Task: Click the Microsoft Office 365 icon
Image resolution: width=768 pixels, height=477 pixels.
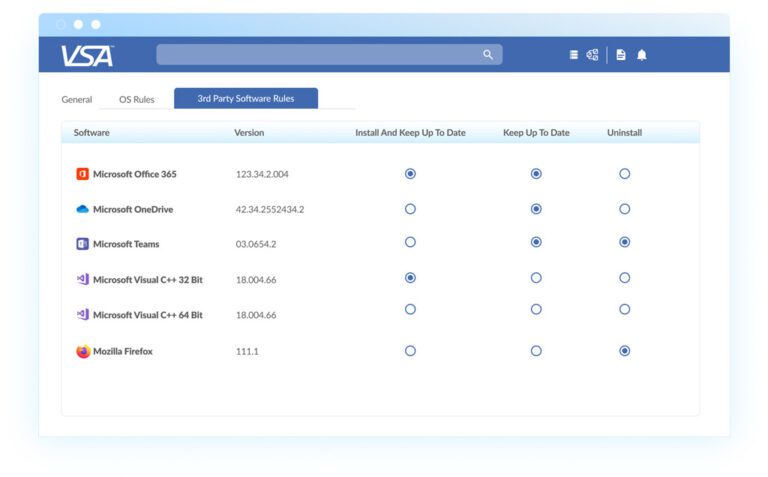Action: (83, 174)
